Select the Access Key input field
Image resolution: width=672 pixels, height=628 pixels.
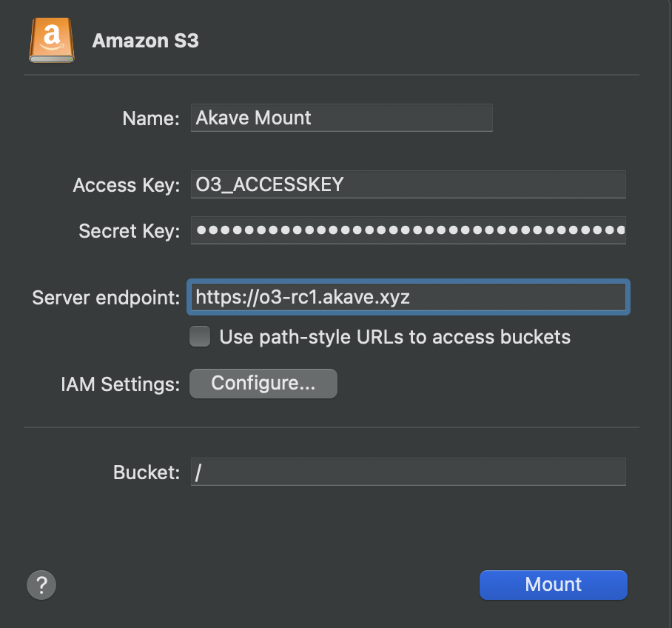(x=408, y=184)
